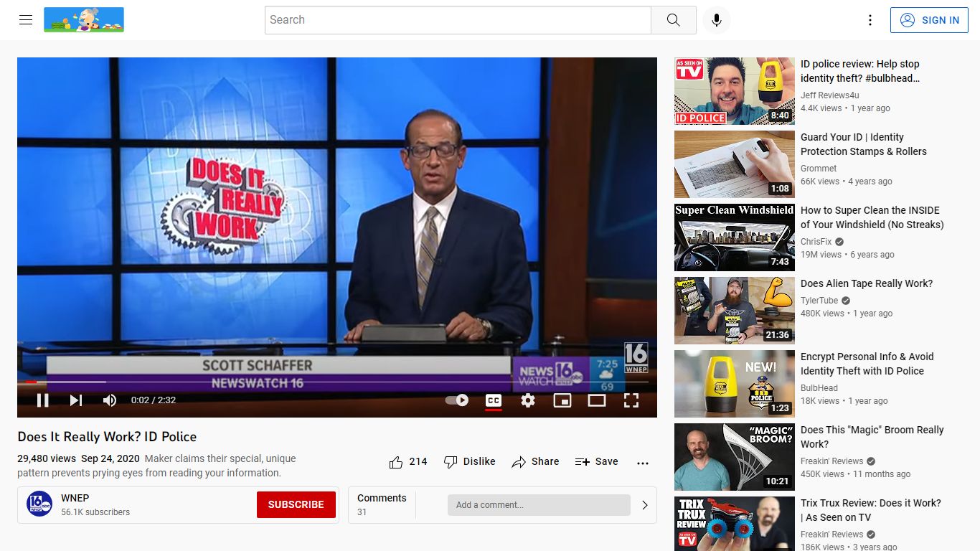Image resolution: width=980 pixels, height=551 pixels.
Task: Save the video to a playlist
Action: point(597,462)
